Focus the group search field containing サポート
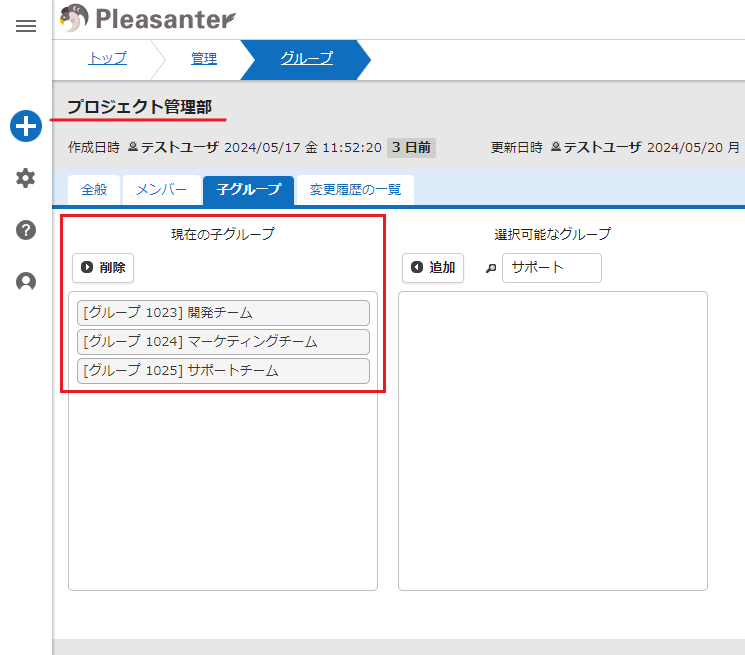This screenshot has width=745, height=655. coord(552,268)
